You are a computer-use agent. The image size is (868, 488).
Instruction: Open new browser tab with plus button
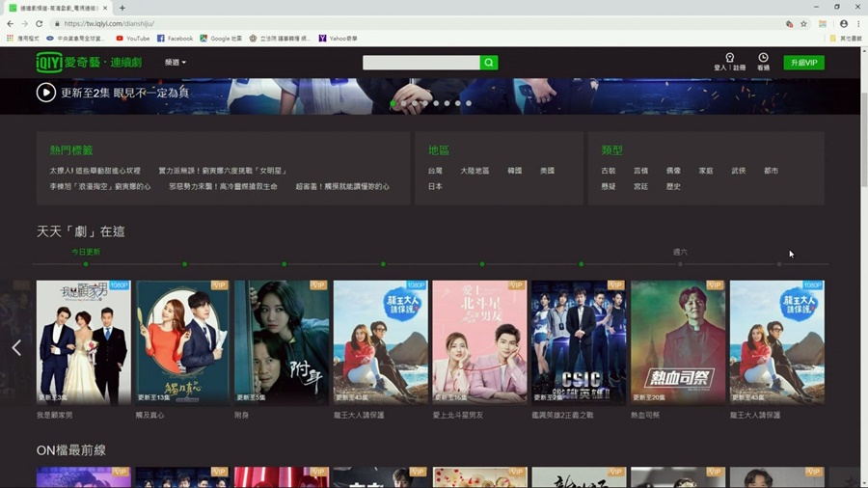coord(122,8)
